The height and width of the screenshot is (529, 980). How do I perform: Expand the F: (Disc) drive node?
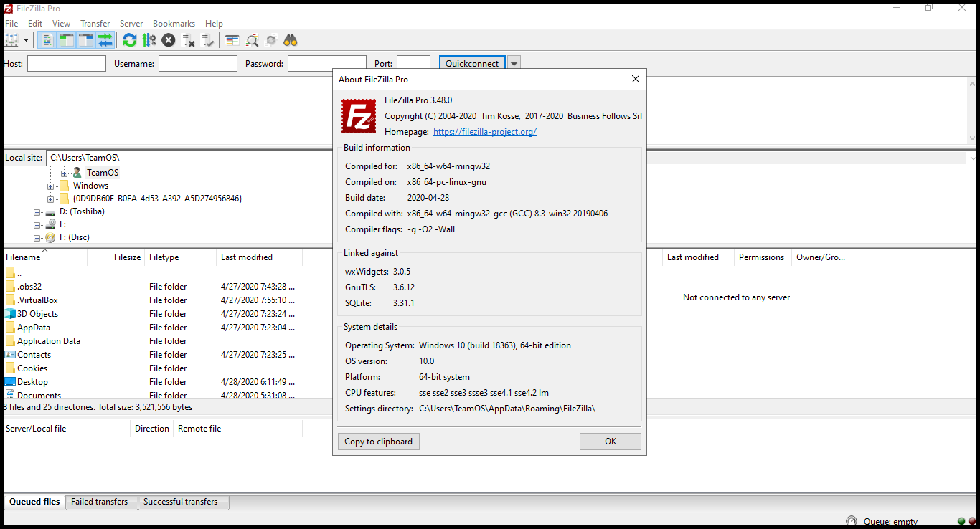coord(37,237)
